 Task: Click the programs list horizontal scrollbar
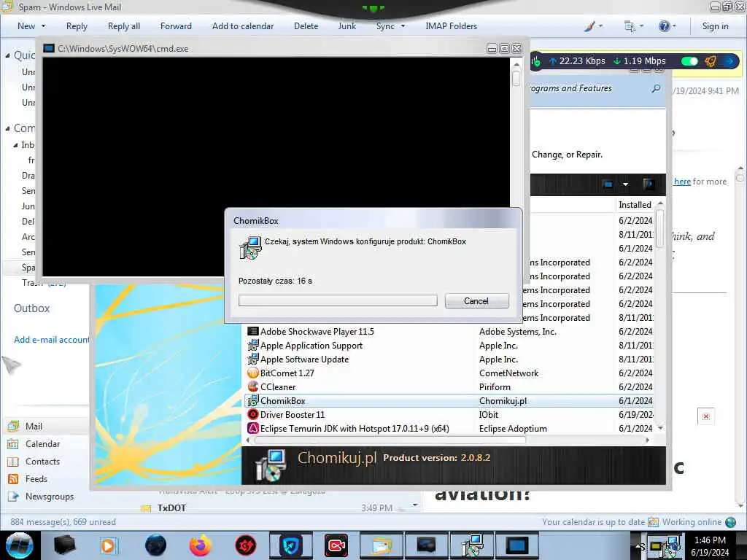pyautogui.click(x=390, y=440)
